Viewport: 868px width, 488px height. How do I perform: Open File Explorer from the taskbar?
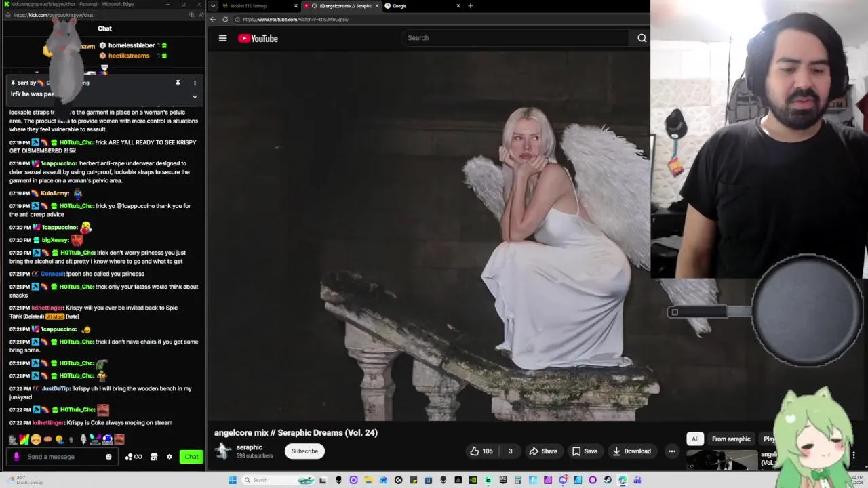(x=368, y=480)
